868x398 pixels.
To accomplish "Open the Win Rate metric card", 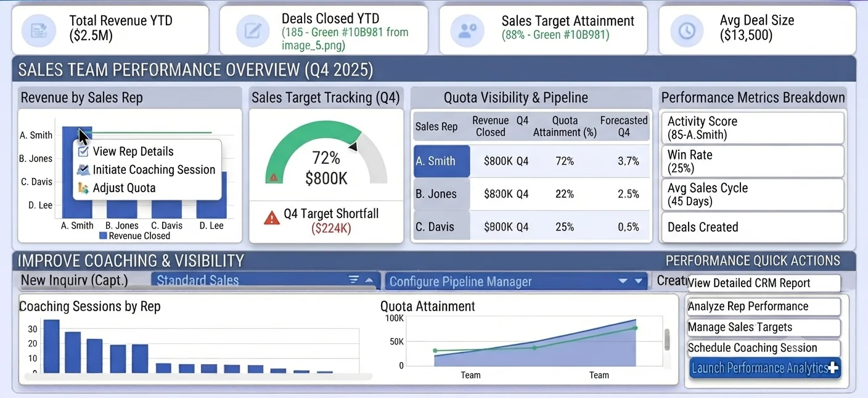I will [x=752, y=161].
